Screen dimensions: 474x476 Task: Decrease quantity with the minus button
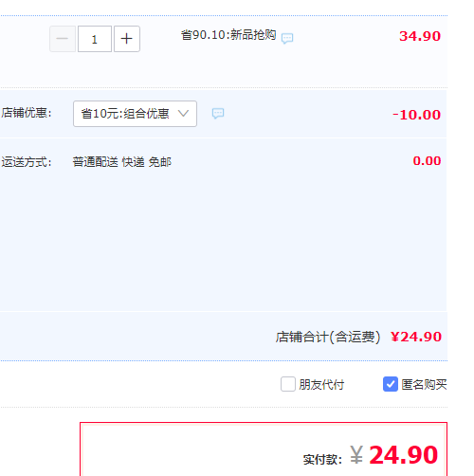[x=63, y=39]
